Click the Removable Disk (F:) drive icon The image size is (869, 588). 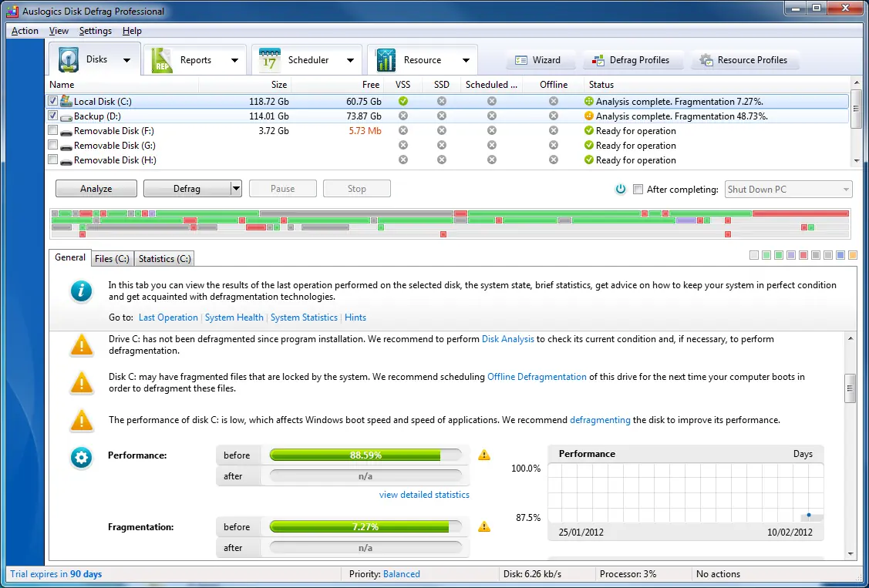[x=66, y=132]
